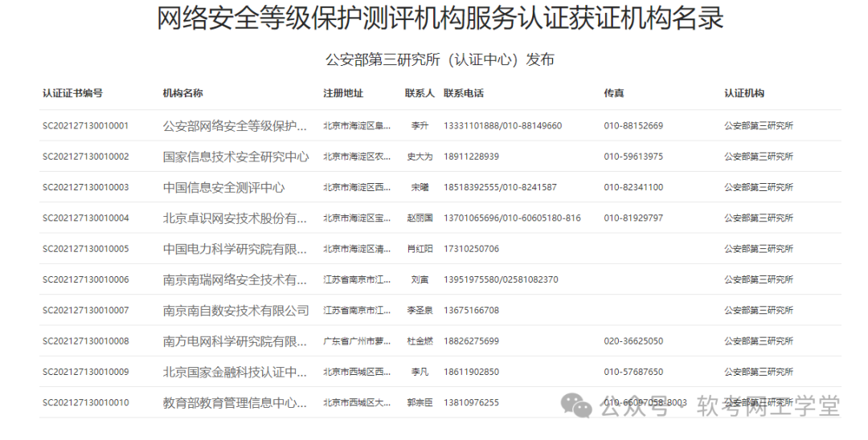868x440 pixels.
Task: Click fax number 010-59613975
Action: [x=633, y=157]
